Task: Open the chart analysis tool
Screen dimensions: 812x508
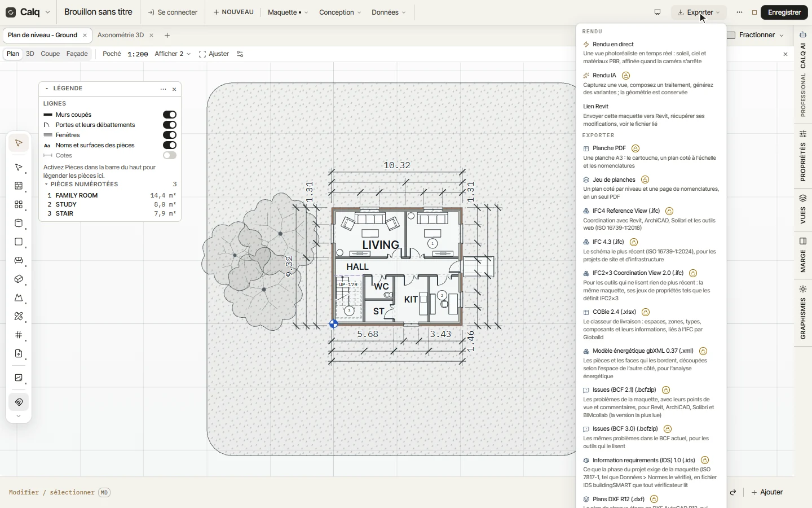Action: coord(19,378)
